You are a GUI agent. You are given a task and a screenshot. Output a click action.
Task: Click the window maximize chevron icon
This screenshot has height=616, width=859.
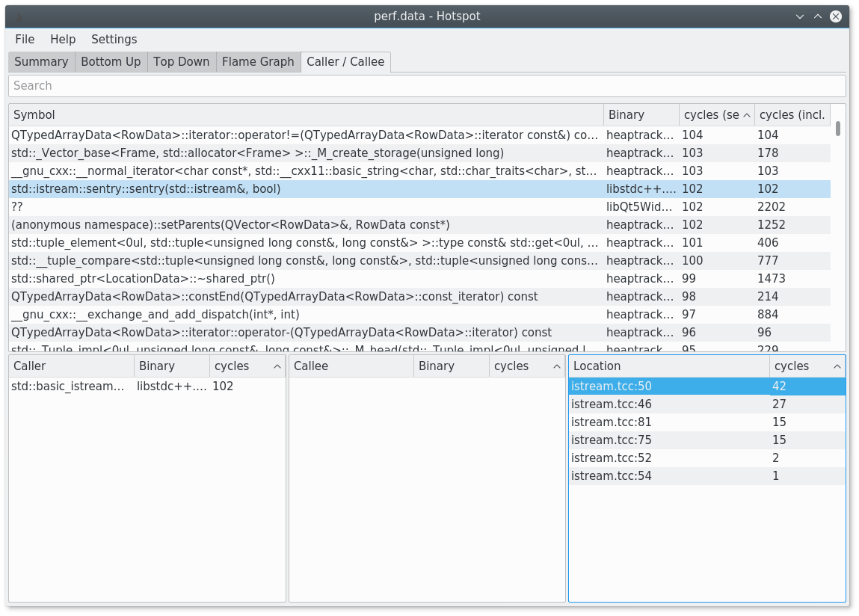818,16
